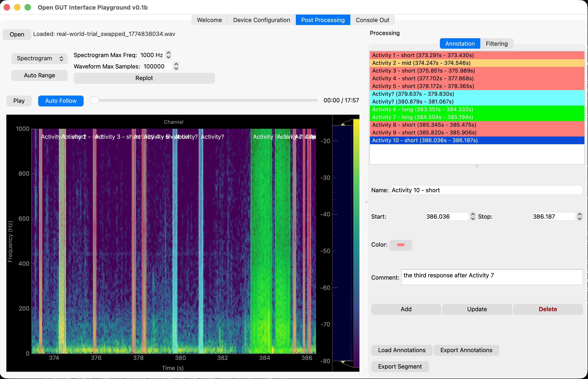Click the Stop time field
This screenshot has height=379, width=588.
click(554, 217)
